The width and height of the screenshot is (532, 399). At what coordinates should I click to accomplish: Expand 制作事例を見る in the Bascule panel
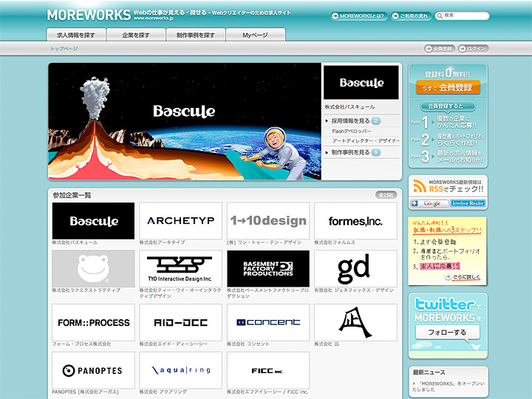(352, 152)
